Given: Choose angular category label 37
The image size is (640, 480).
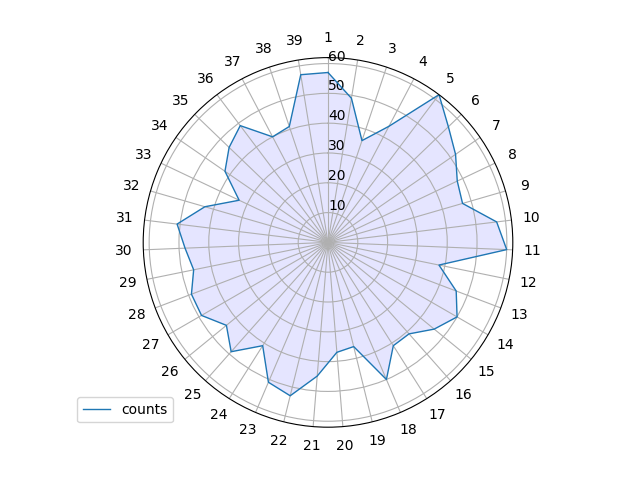Looking at the screenshot, I should [232, 61].
